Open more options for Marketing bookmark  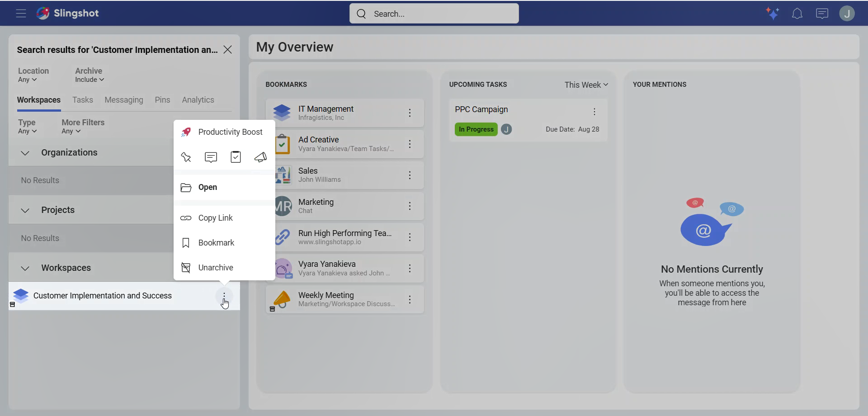410,206
